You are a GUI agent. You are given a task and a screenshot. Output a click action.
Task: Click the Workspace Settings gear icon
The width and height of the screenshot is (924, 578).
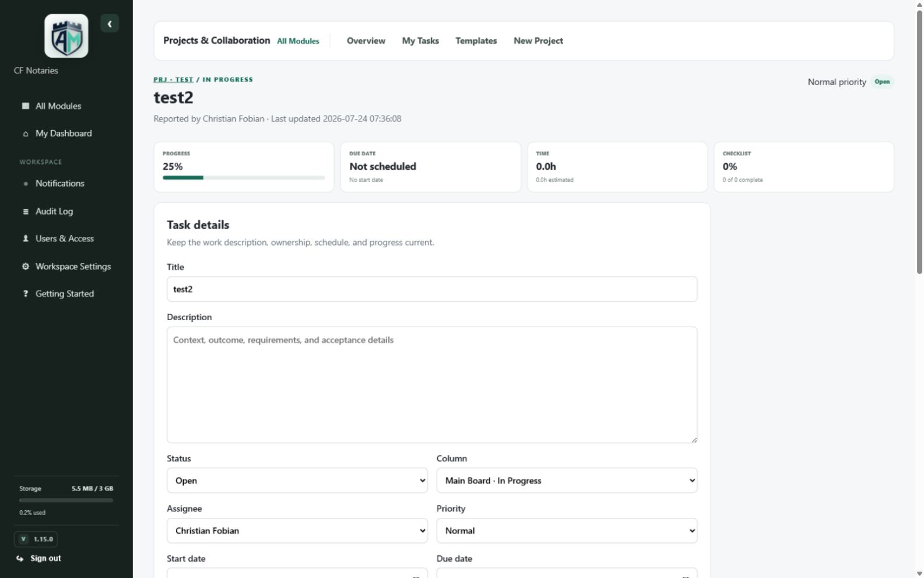(26, 267)
